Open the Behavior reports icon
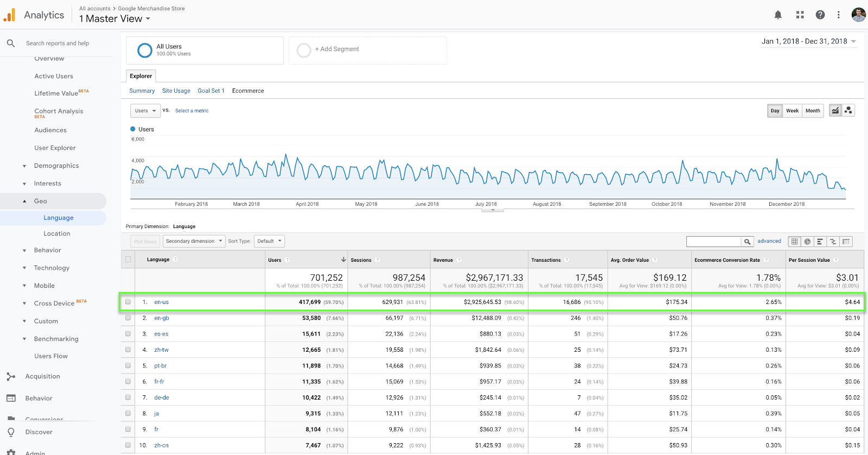868x455 pixels. (x=11, y=398)
